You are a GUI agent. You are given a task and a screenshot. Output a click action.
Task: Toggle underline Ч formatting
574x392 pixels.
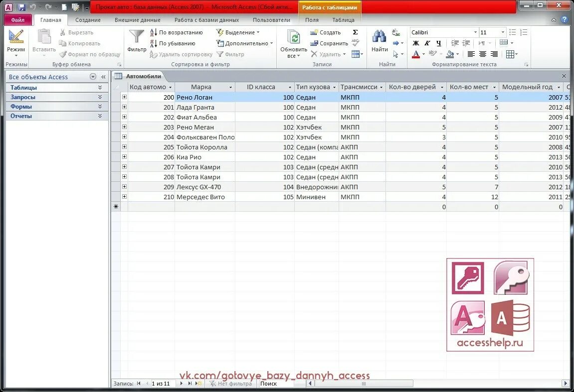(438, 43)
